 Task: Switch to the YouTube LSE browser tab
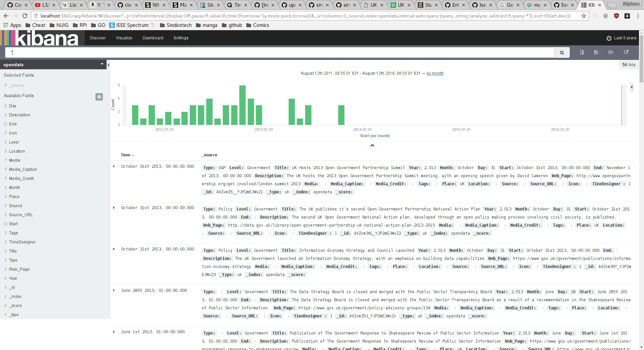[x=46, y=5]
